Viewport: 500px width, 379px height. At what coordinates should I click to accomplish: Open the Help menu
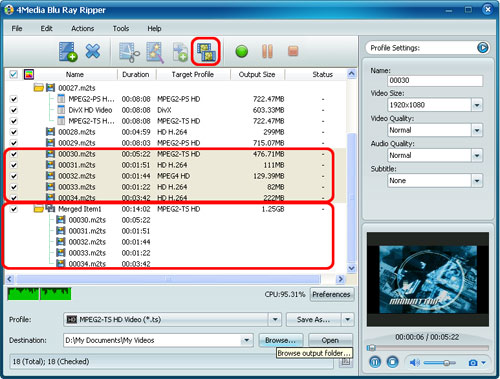pyautogui.click(x=154, y=28)
